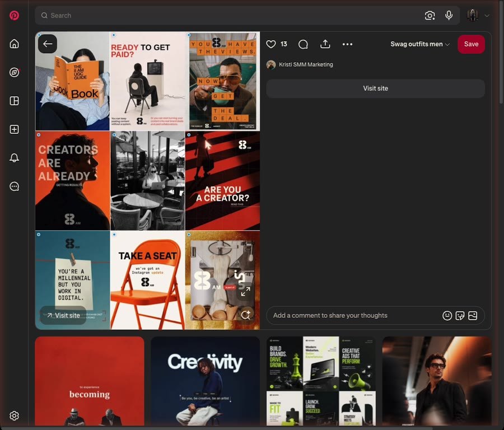Open the three-dot more options menu
The height and width of the screenshot is (430, 504).
pos(347,44)
